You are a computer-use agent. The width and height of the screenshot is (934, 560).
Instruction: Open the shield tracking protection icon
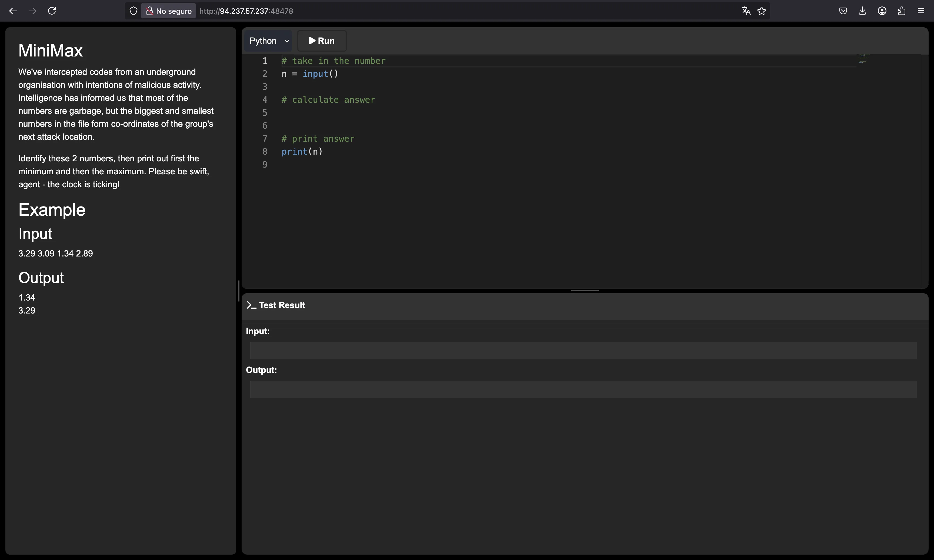click(x=133, y=11)
